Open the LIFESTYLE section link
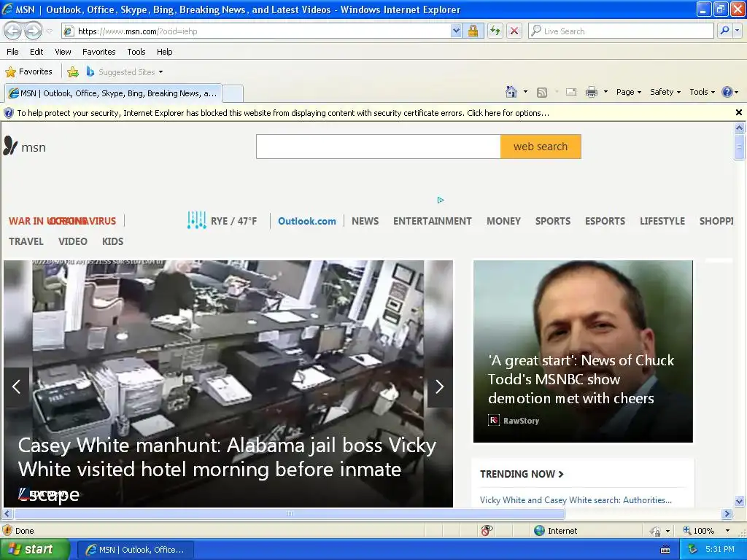The image size is (747, 560). click(662, 221)
